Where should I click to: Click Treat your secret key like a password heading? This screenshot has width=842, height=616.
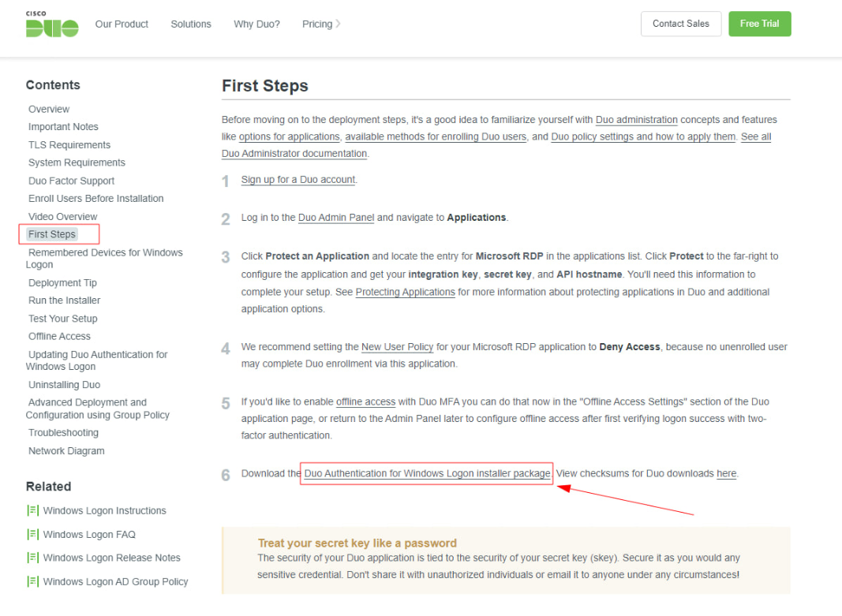[357, 543]
